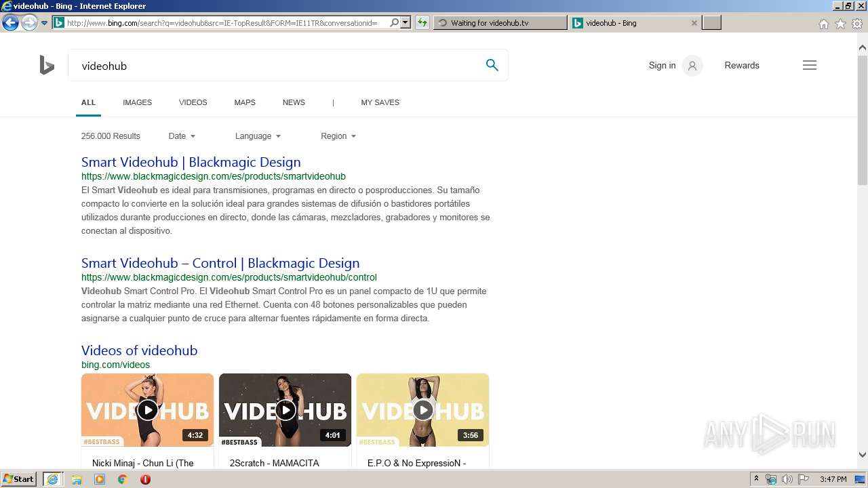Click the scrollbar down arrow

863,455
